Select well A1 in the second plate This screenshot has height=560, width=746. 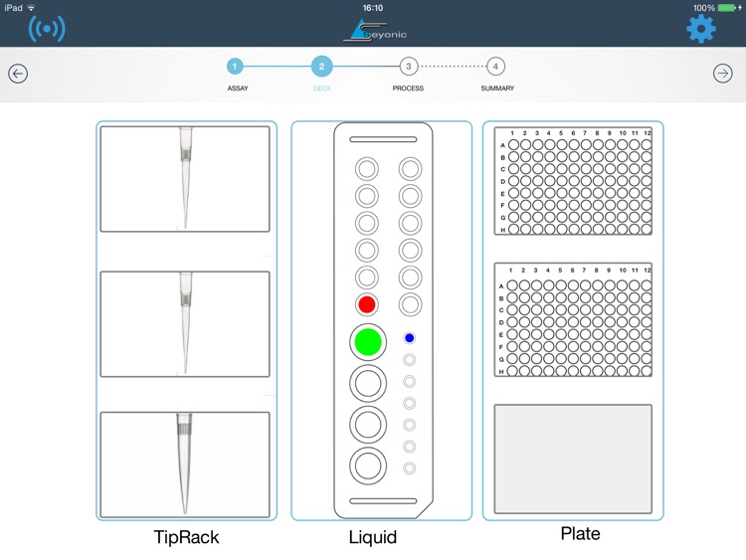click(x=512, y=285)
